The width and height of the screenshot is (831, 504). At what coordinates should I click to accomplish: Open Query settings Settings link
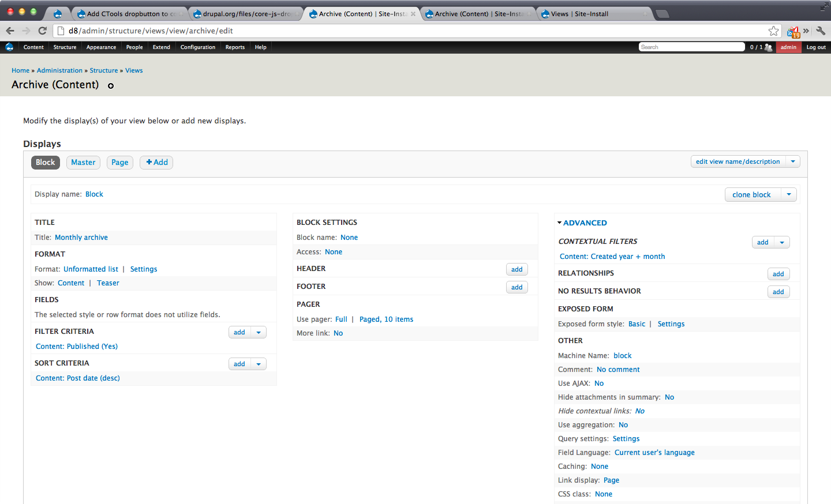[x=626, y=439]
